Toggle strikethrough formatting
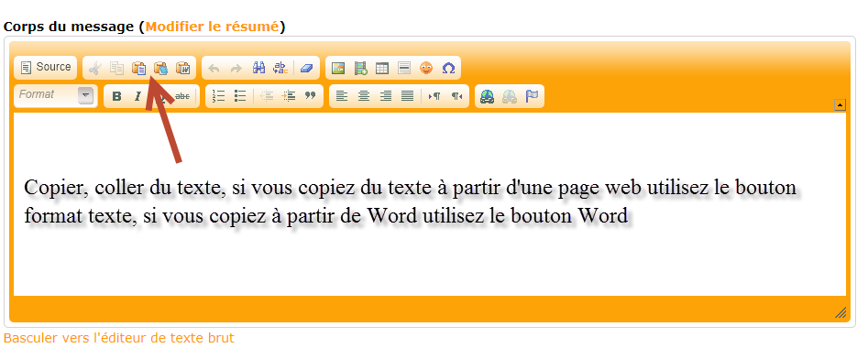The height and width of the screenshot is (359, 868). (x=182, y=96)
